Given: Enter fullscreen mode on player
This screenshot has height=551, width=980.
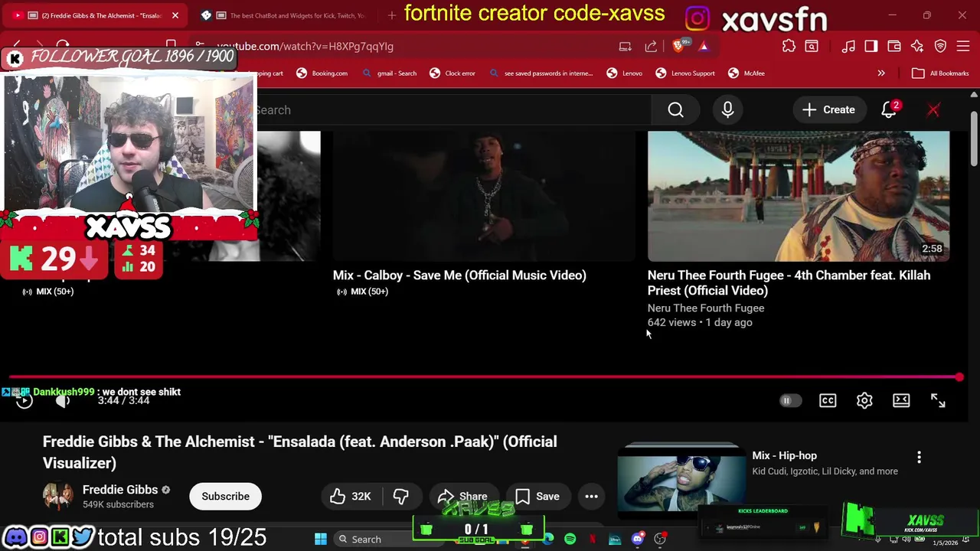Looking at the screenshot, I should coord(938,400).
